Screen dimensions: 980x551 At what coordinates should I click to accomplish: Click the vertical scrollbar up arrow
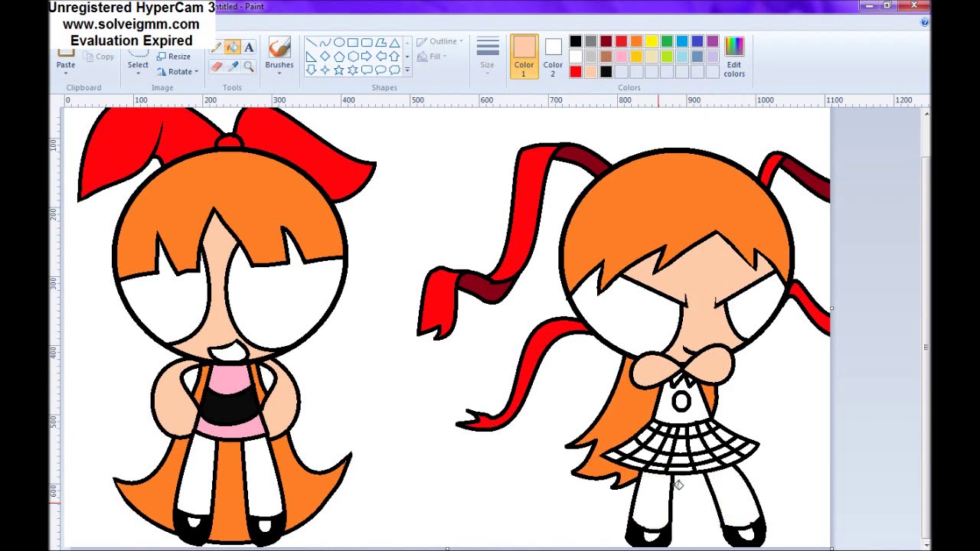click(x=926, y=114)
